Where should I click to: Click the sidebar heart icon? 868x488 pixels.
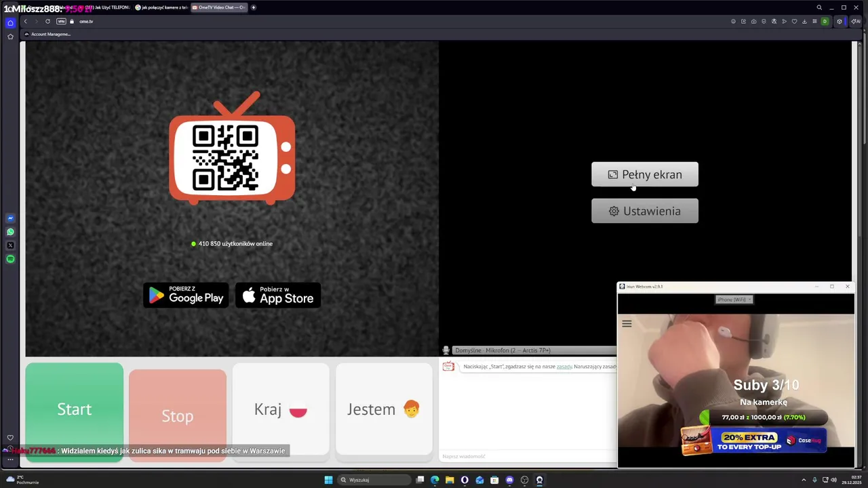coord(10,438)
